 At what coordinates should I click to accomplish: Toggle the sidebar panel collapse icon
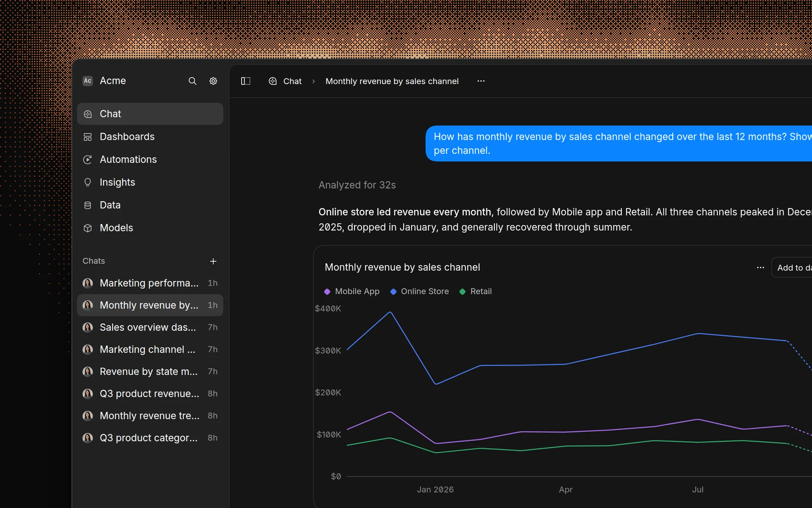pos(246,81)
